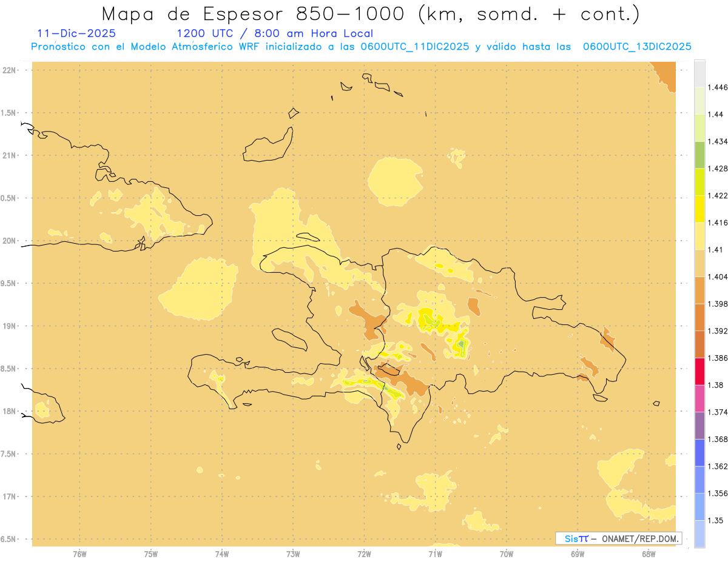Select the '76W' longitude label
728x562 pixels.
coord(79,554)
